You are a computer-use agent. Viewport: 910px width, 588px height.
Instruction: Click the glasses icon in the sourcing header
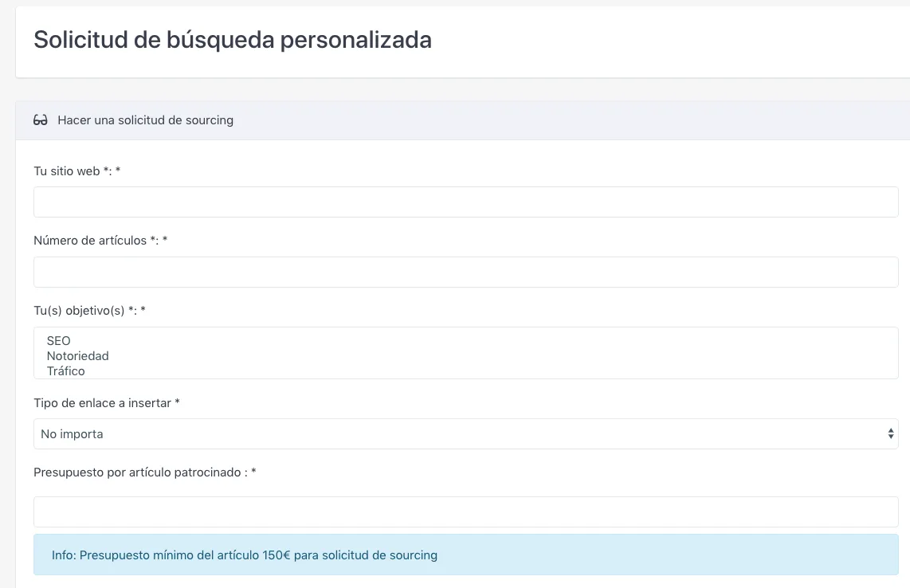click(x=41, y=120)
